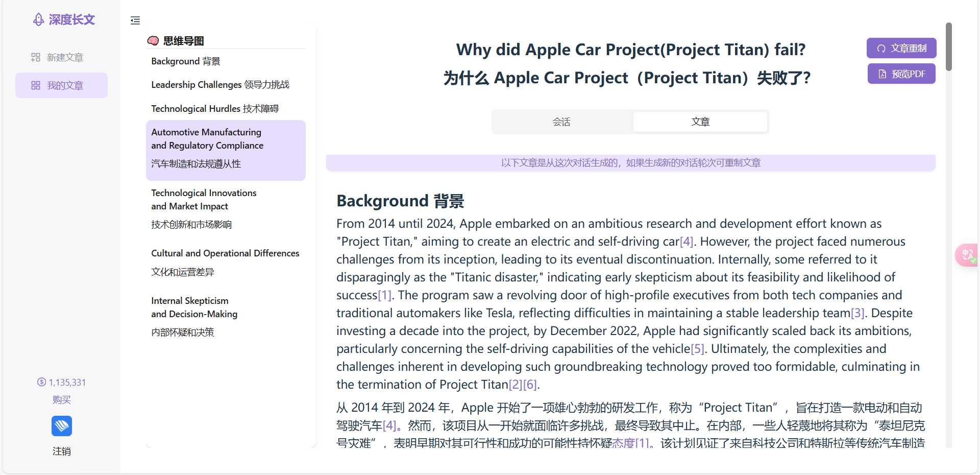
Task: Click the vertical scrollbar thumb of article
Action: (x=948, y=46)
